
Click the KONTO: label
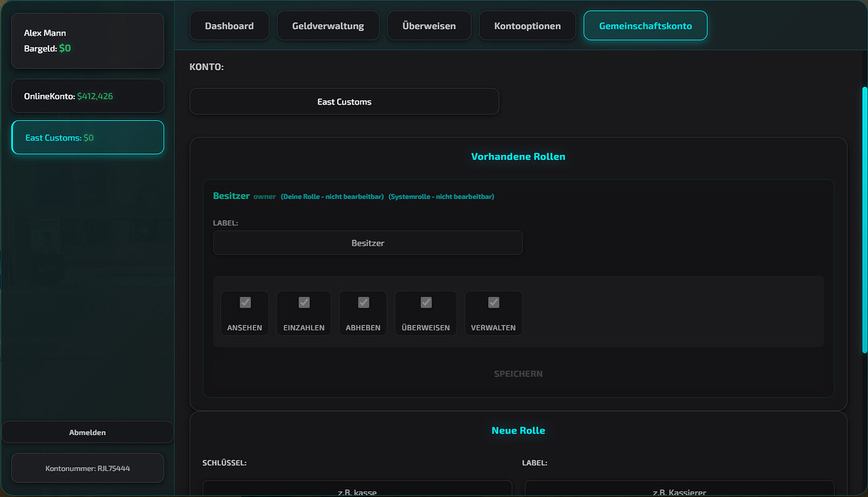coord(207,67)
